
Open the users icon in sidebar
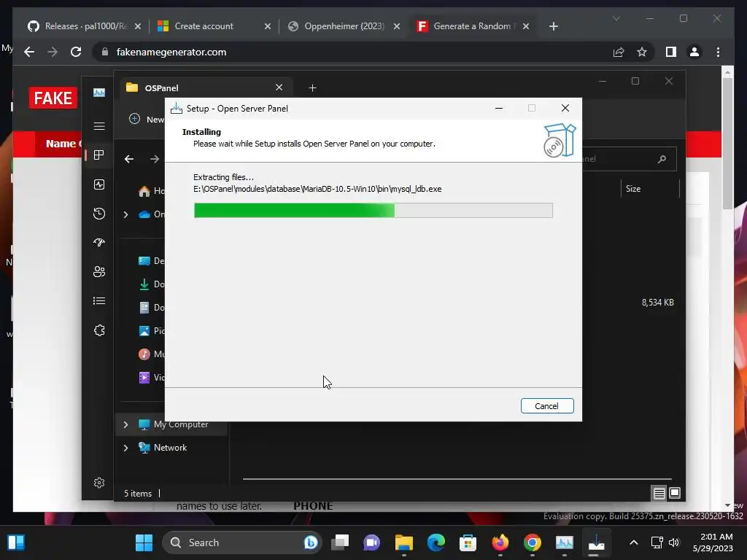(x=99, y=271)
